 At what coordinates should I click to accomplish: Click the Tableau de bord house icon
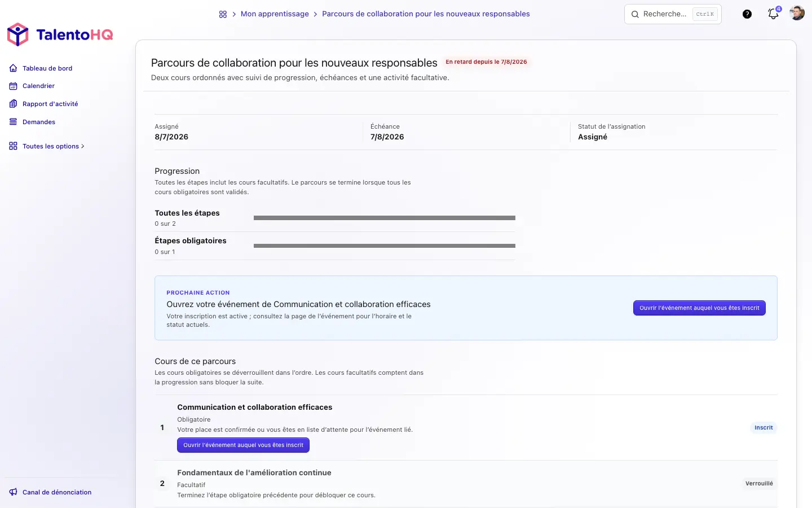pos(14,68)
